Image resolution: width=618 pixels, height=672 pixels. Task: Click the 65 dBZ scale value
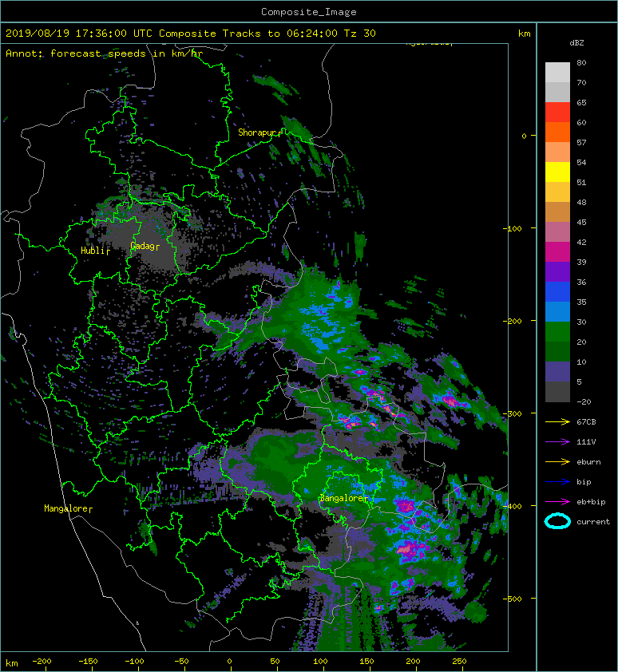pos(581,102)
